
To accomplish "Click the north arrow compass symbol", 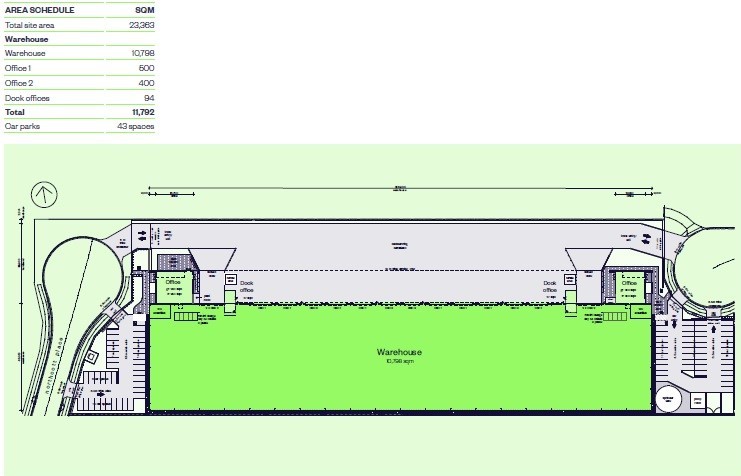I will click(45, 193).
